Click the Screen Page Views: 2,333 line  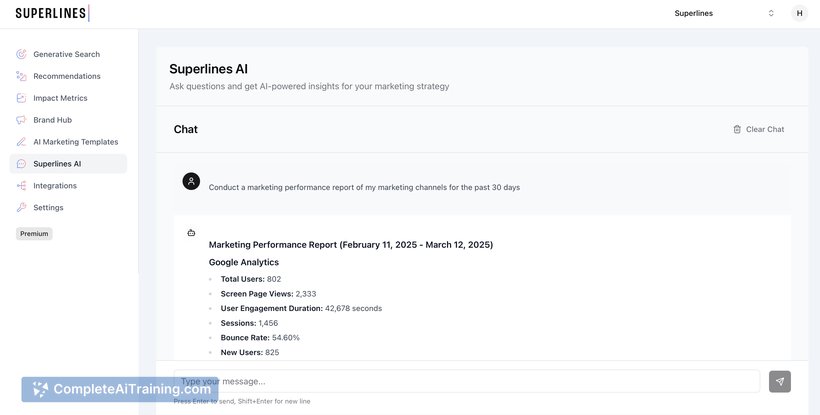coord(268,294)
